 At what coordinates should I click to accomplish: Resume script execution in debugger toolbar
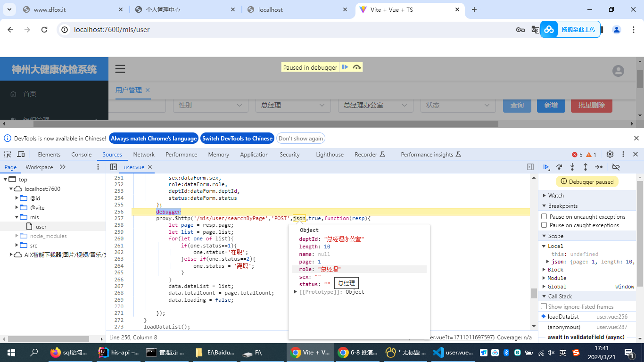[546, 167]
